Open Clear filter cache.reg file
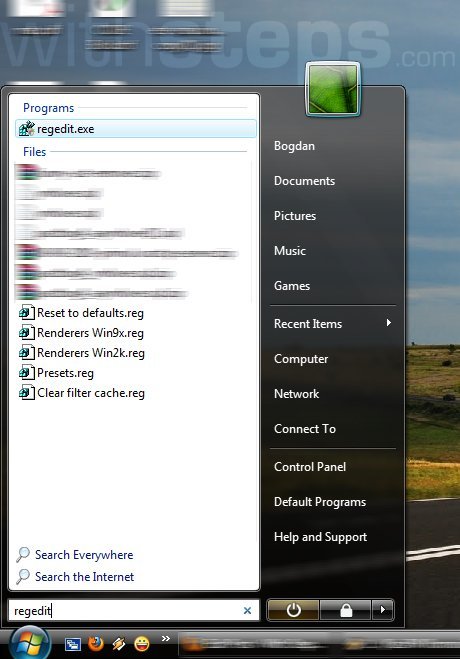This screenshot has height=659, width=460. pyautogui.click(x=91, y=393)
